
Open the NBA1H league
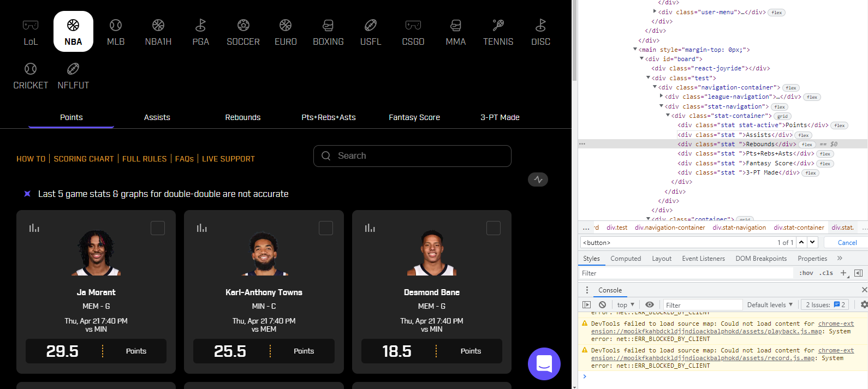click(x=158, y=32)
